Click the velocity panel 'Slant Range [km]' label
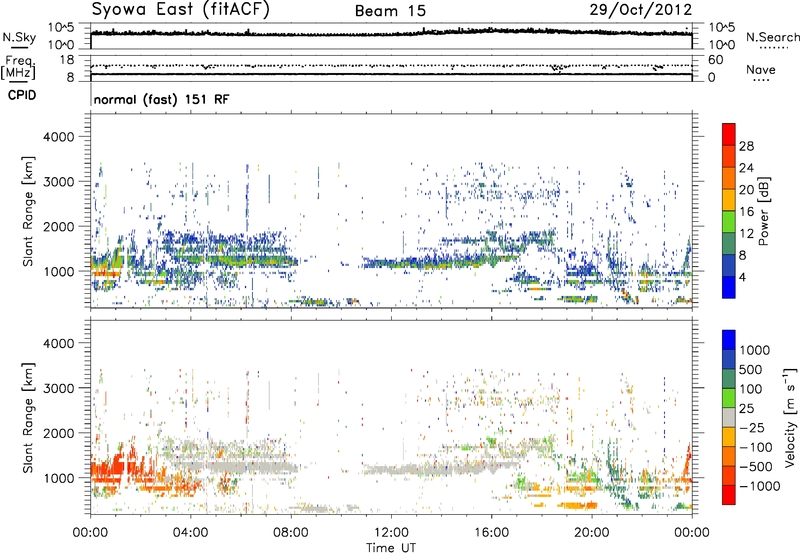 point(28,417)
